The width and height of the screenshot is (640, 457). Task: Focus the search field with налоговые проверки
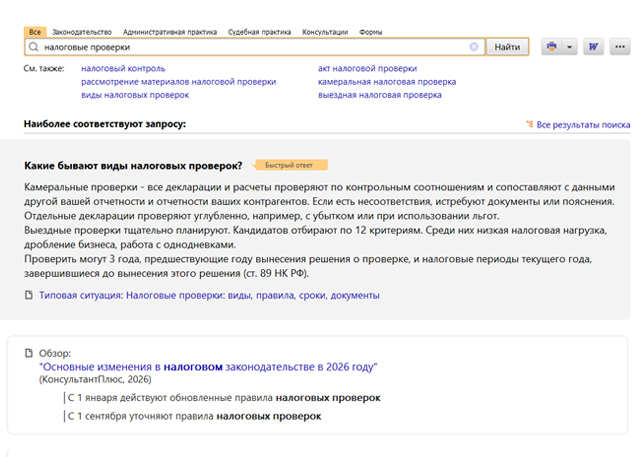point(255,47)
